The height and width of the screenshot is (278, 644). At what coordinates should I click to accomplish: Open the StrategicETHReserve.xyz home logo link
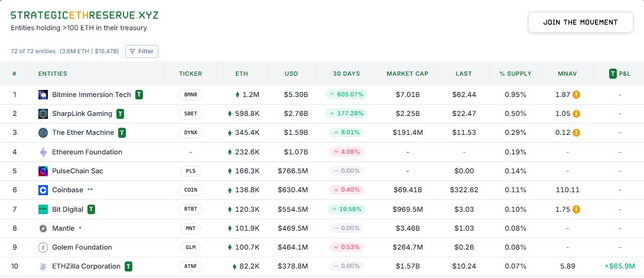tap(84, 15)
